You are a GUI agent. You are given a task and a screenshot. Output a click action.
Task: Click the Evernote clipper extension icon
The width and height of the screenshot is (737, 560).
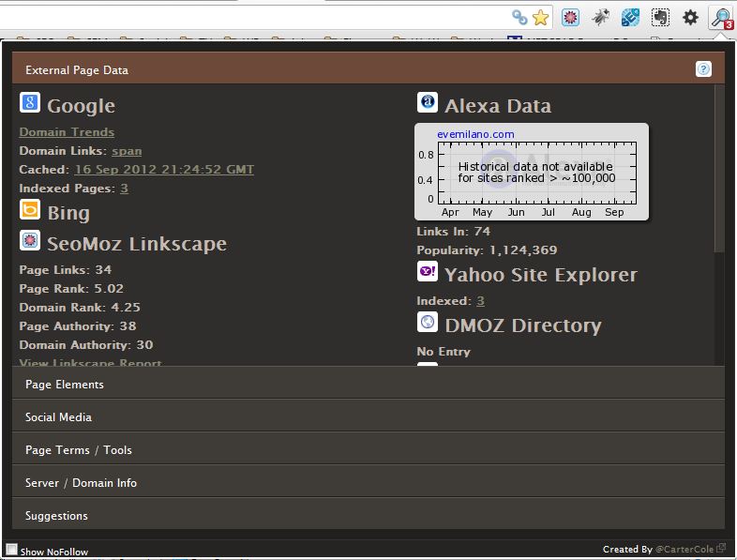pos(660,18)
